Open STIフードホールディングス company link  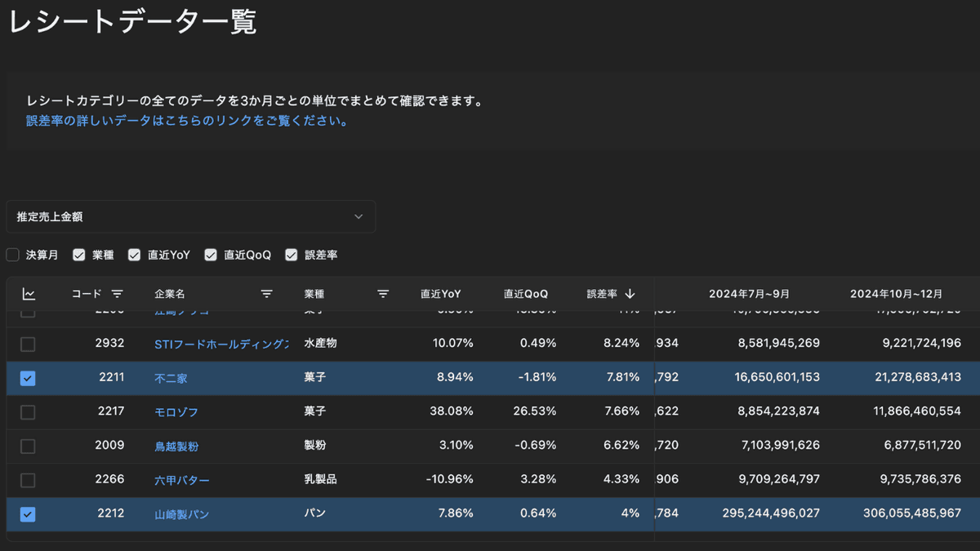pyautogui.click(x=221, y=344)
